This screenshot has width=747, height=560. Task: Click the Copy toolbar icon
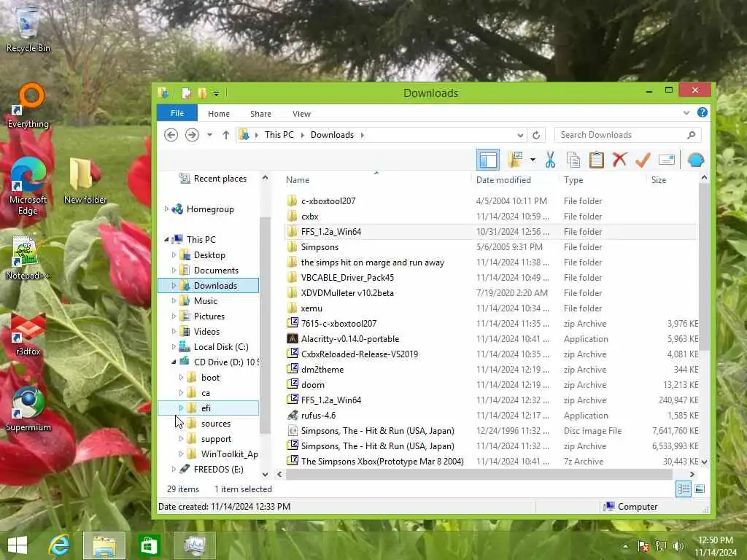[573, 160]
